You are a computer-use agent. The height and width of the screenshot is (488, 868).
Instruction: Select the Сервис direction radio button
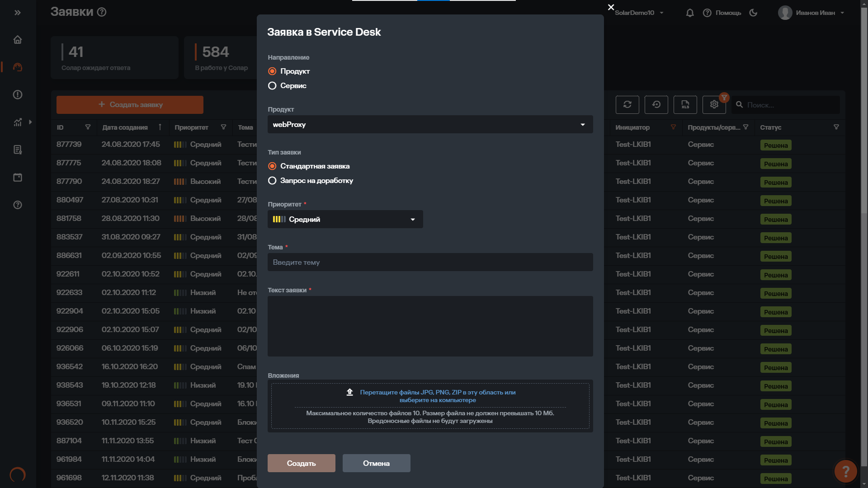point(272,86)
